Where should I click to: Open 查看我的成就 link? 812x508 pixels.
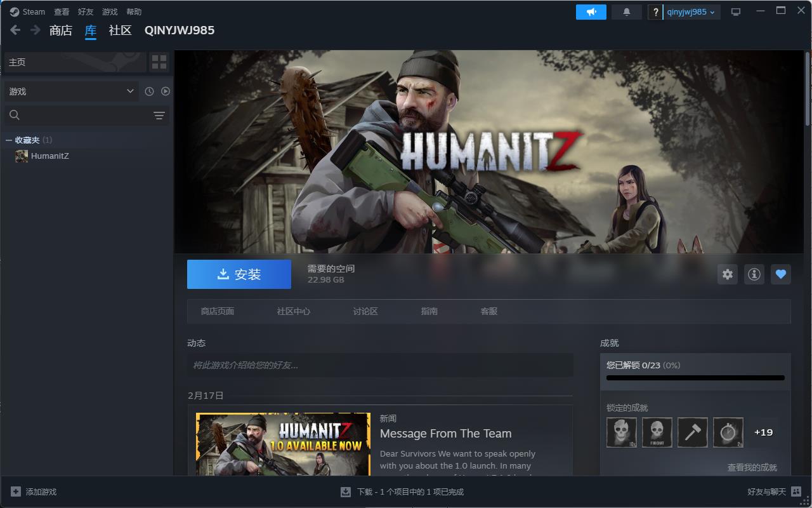[x=752, y=467]
